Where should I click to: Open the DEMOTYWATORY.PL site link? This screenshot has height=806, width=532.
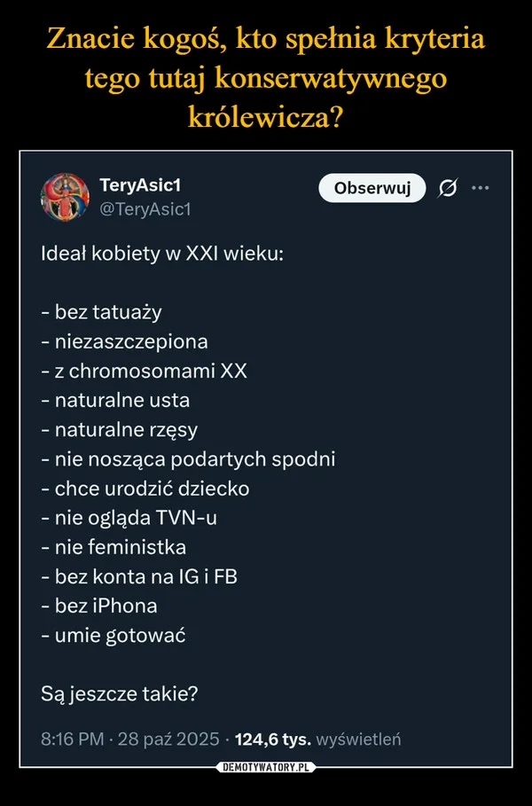(x=266, y=769)
